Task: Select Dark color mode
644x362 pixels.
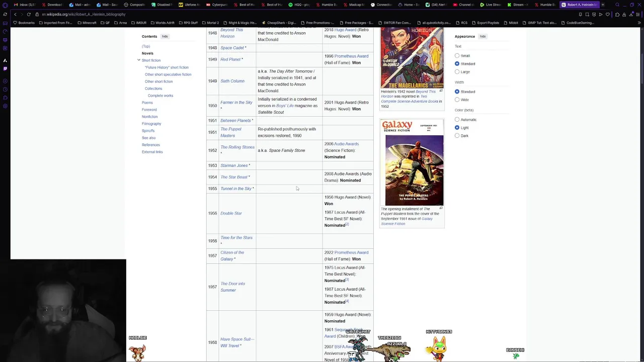Action: (457, 136)
